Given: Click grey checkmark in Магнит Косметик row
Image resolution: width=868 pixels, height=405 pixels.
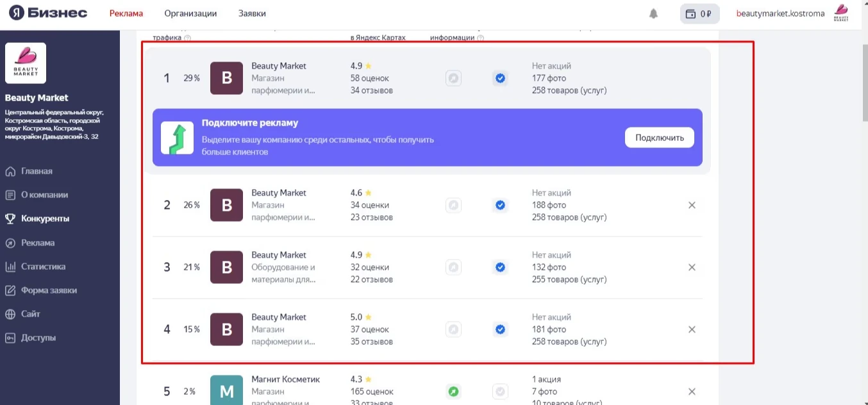Looking at the screenshot, I should [x=501, y=392].
